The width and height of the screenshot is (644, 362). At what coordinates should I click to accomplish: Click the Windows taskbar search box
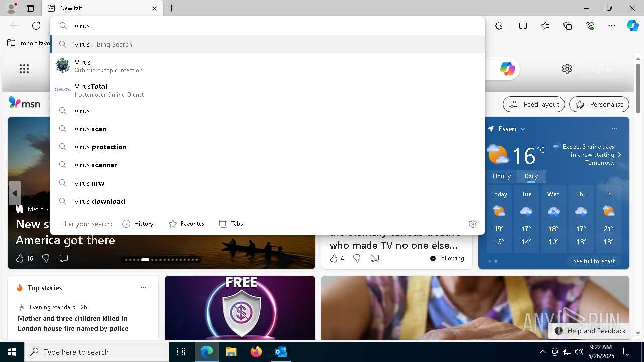pyautogui.click(x=97, y=352)
